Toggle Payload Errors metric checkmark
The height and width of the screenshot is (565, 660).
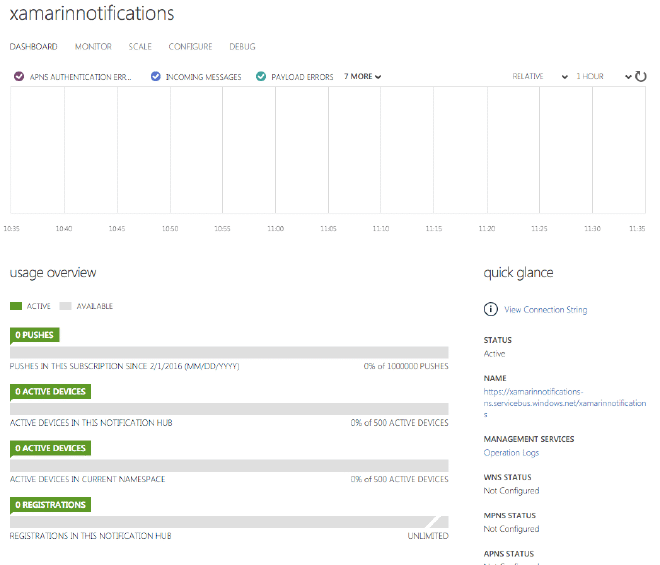(261, 76)
